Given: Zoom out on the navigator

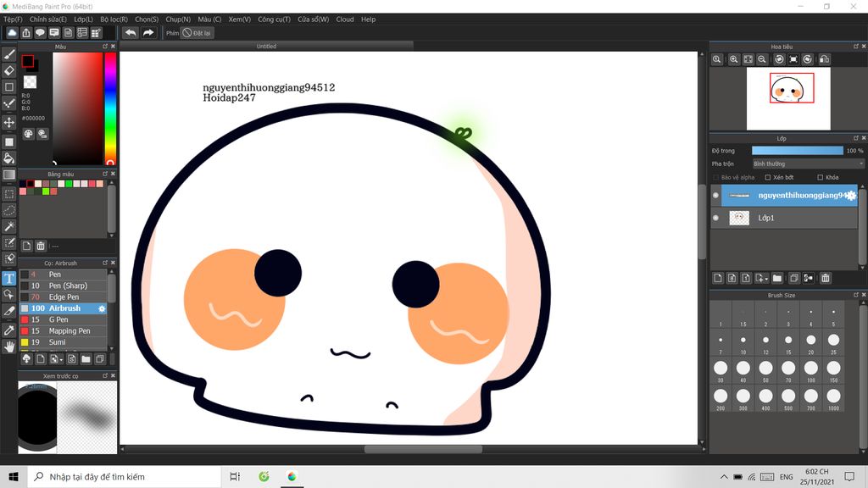Looking at the screenshot, I should click(x=762, y=59).
